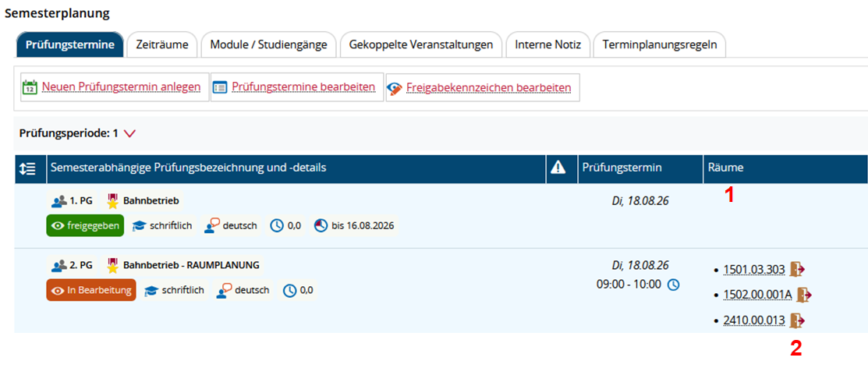The height and width of the screenshot is (368, 868).
Task: Click the eye-pencil icon for Freigabekennzeichen
Action: (395, 88)
